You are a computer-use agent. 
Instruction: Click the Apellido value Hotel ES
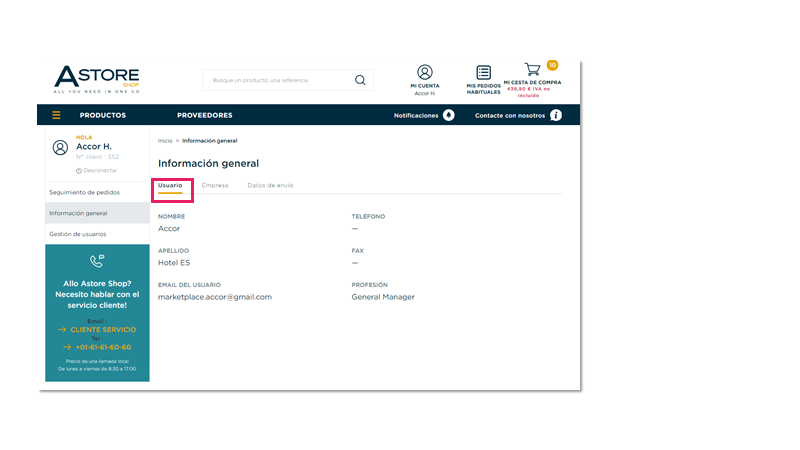[x=174, y=263]
